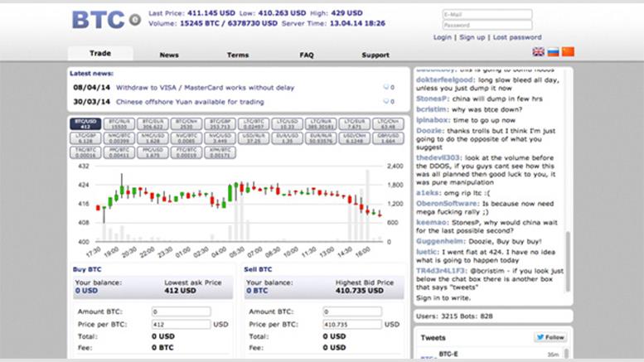Click the Lost password link
Image resolution: width=644 pixels, height=362 pixels.
tap(517, 37)
